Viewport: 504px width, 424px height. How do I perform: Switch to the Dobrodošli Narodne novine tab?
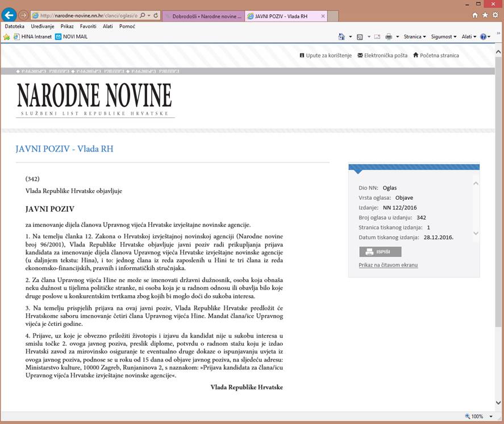[x=203, y=16]
